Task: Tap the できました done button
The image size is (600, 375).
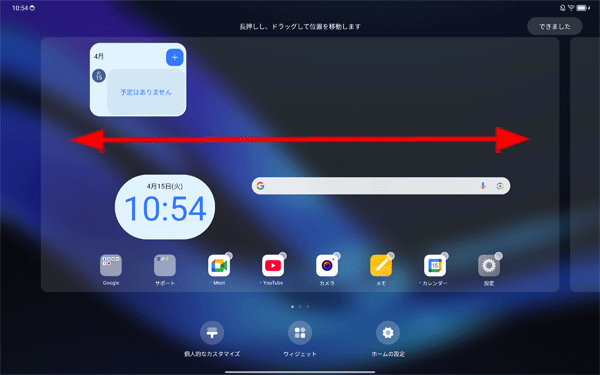Action: pyautogui.click(x=554, y=26)
